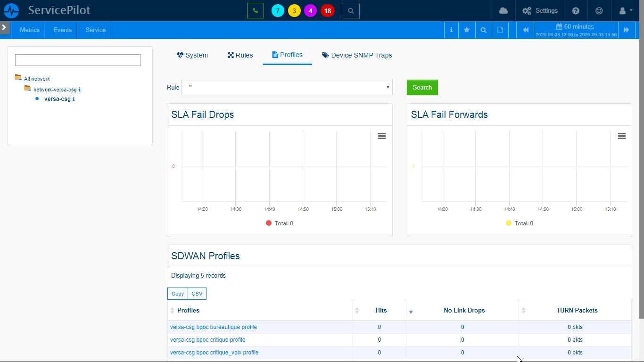644x362 pixels.
Task: Open the cloud icon in top bar
Action: (504, 10)
